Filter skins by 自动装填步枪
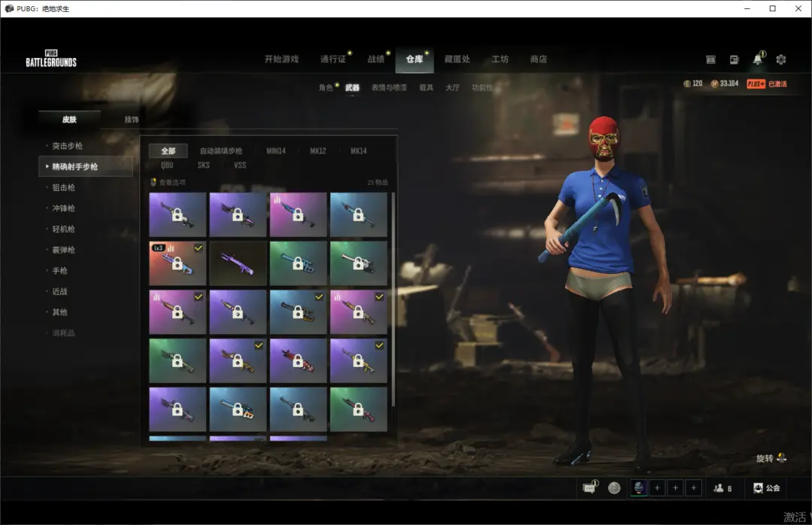Viewport: 812px width, 525px height. pos(221,151)
